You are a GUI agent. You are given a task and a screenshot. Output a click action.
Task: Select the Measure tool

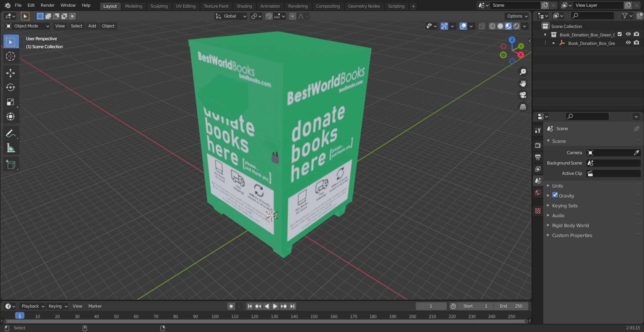pyautogui.click(x=11, y=148)
